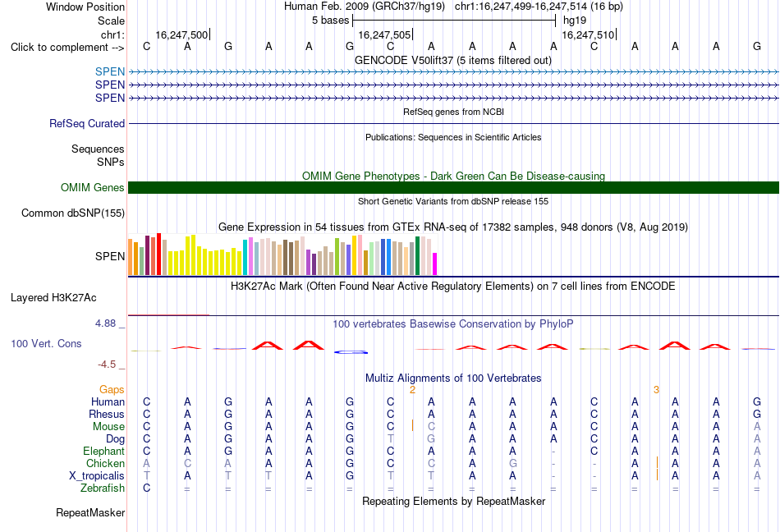Select the Human row label in Multiz
780x532 pixels.
coord(108,401)
